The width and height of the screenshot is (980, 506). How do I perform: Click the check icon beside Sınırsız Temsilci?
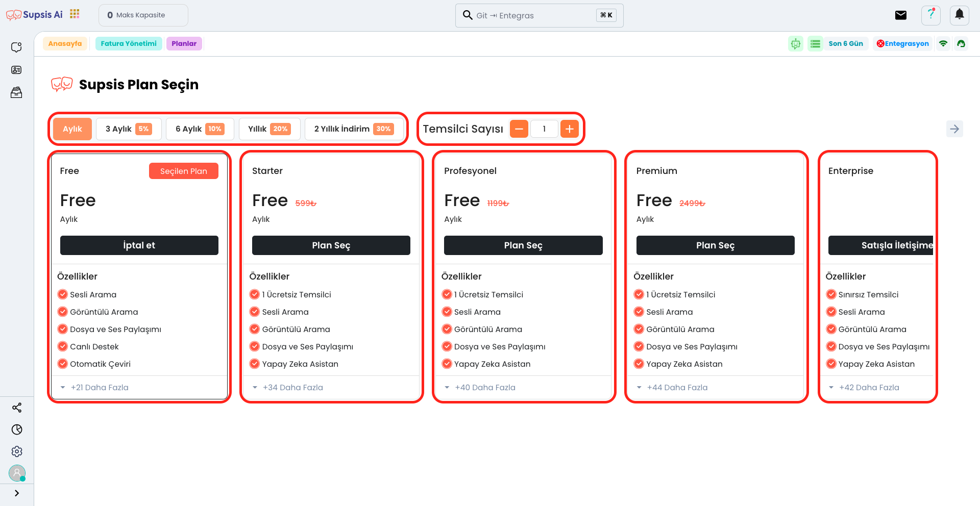click(831, 294)
